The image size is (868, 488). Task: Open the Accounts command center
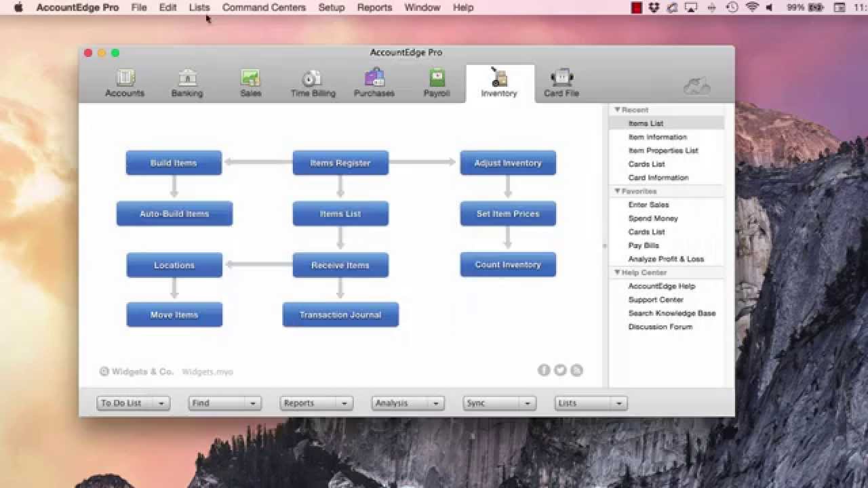pyautogui.click(x=125, y=83)
